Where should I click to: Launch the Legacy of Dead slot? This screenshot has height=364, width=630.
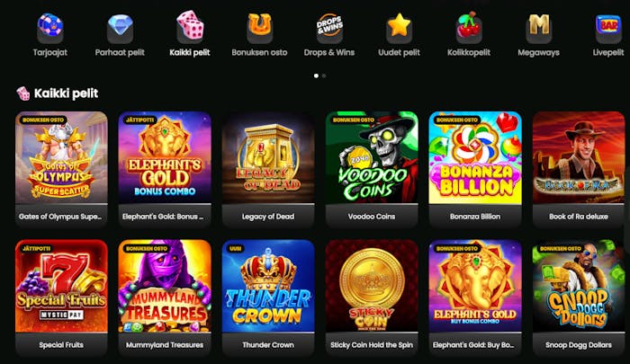[x=268, y=169]
